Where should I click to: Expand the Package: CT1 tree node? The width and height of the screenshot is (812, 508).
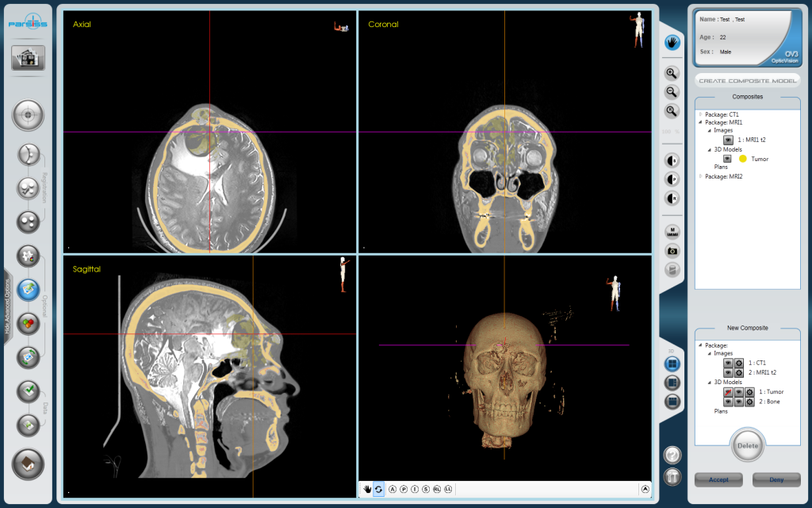pyautogui.click(x=700, y=114)
